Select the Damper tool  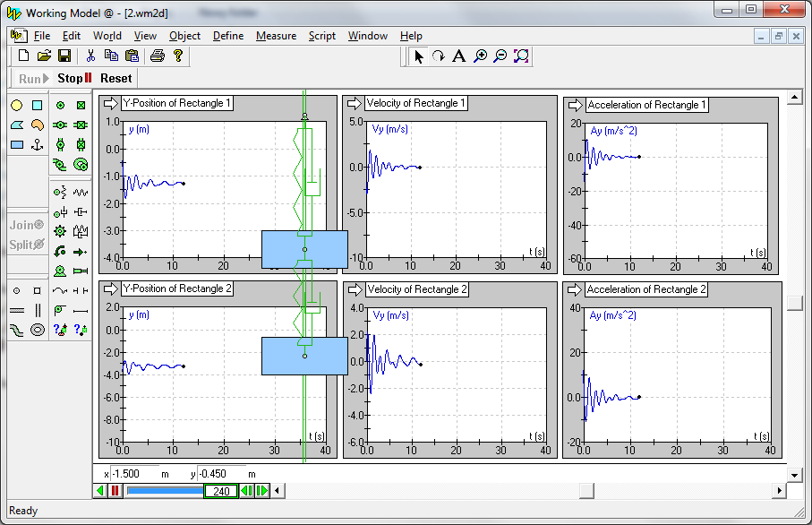tap(81, 212)
